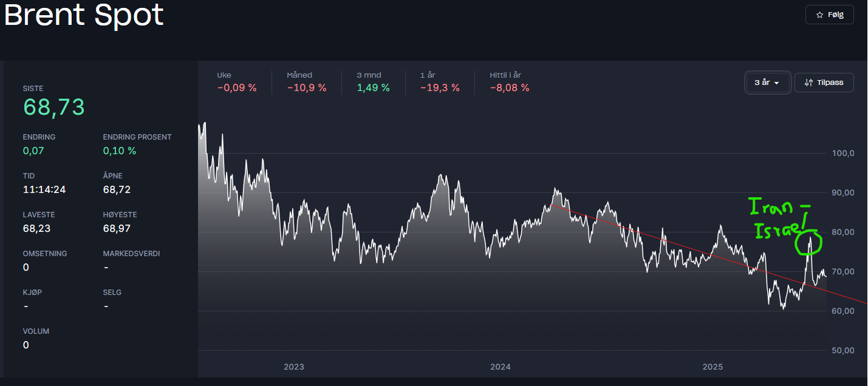
Task: Select the Hittil i år -8,08 % figure
Action: coord(510,82)
